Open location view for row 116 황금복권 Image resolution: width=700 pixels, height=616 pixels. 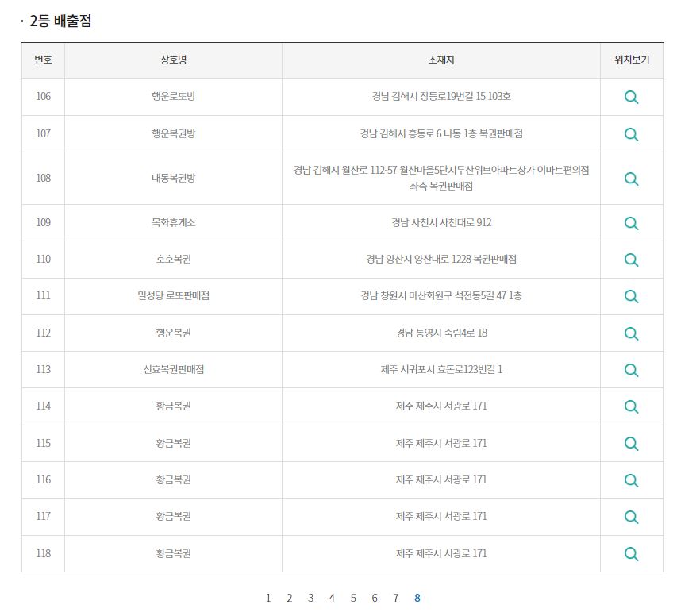tap(631, 480)
